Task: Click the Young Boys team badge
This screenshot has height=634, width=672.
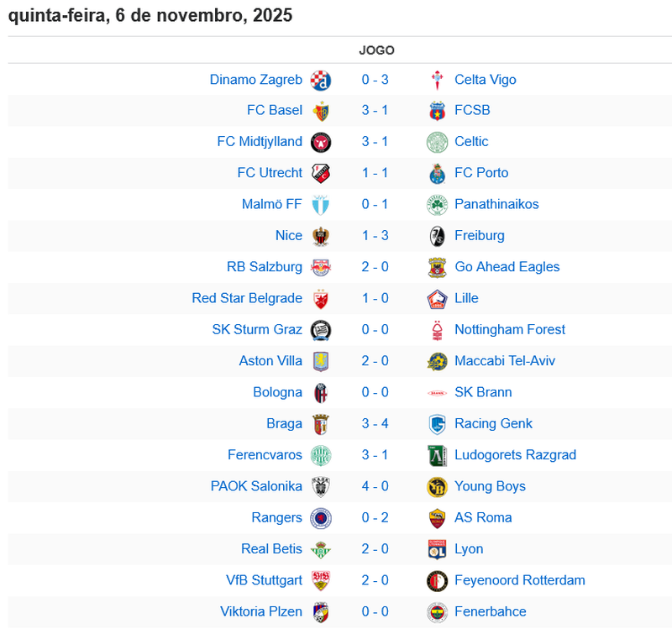Action: click(437, 487)
